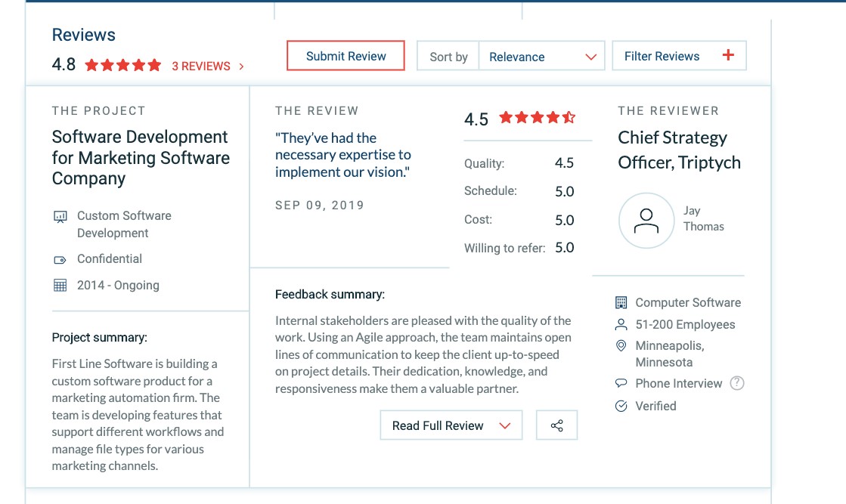Screen dimensions: 846x504
Task: Click the first red star beside the 4.8 rating
Action: coord(93,65)
